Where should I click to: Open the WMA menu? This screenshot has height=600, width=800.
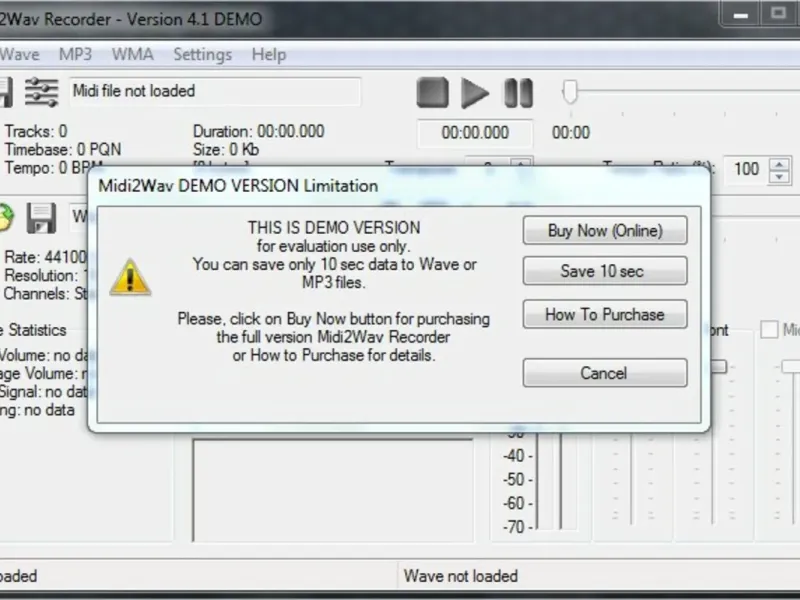(x=133, y=54)
